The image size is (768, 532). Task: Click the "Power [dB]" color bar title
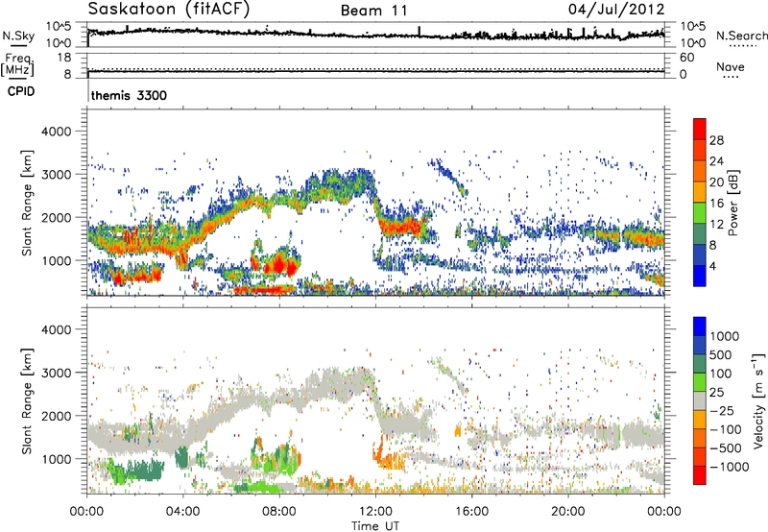click(x=732, y=203)
